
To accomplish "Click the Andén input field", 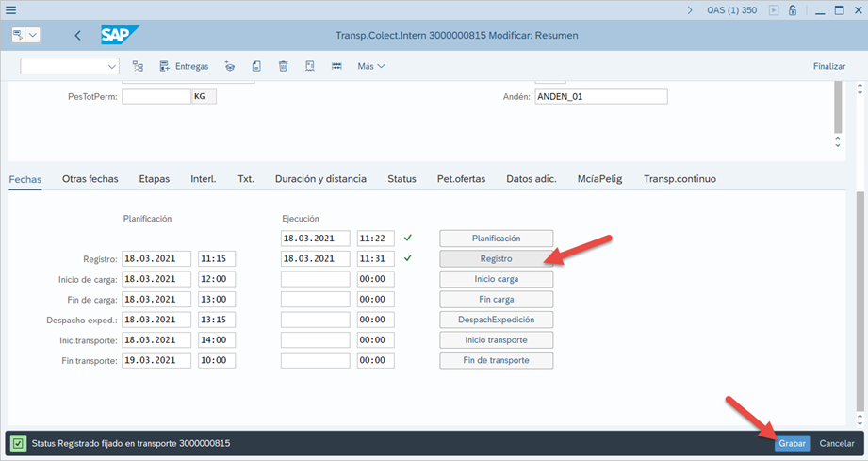I will 600,96.
